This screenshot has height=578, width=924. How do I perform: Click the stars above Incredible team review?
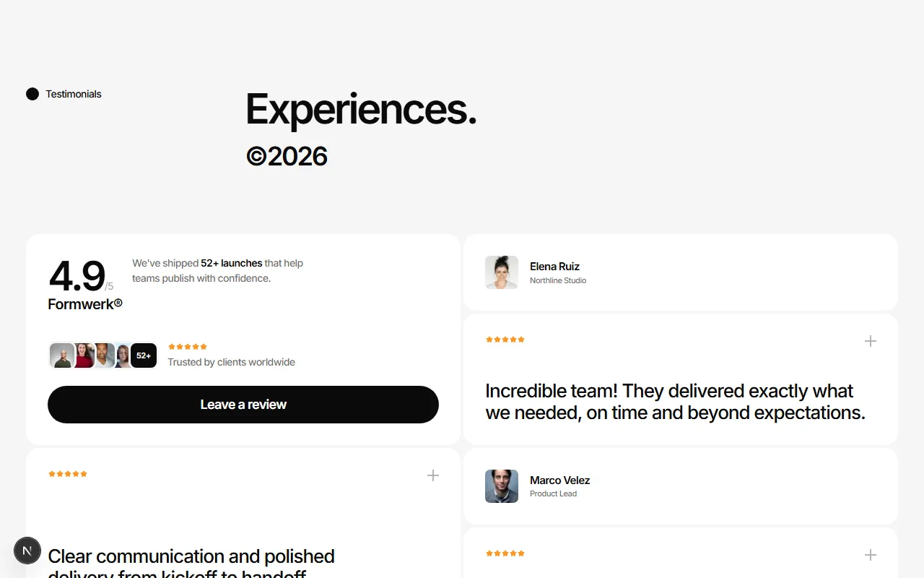pos(505,340)
